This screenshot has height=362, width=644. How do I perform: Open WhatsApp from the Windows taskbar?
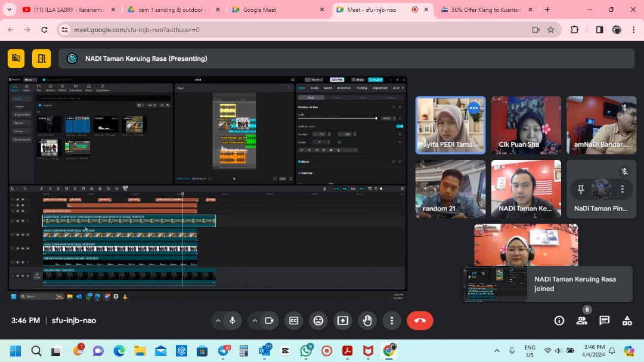(306, 351)
